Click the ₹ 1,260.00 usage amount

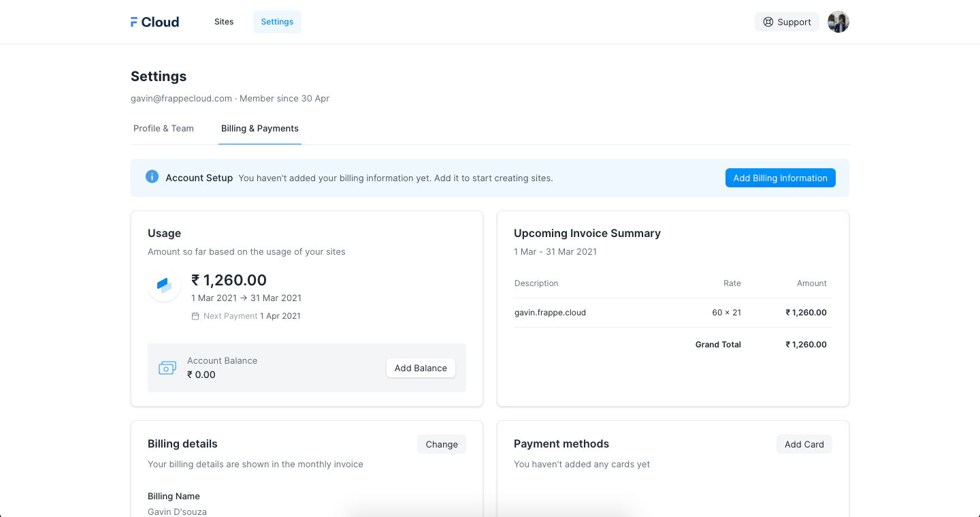(x=229, y=280)
